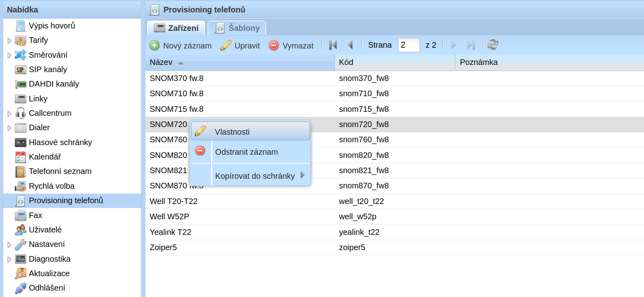Screen dimensions: 644x297
Task: Choose Odstranit záznam in the context menu
Action: pos(251,152)
